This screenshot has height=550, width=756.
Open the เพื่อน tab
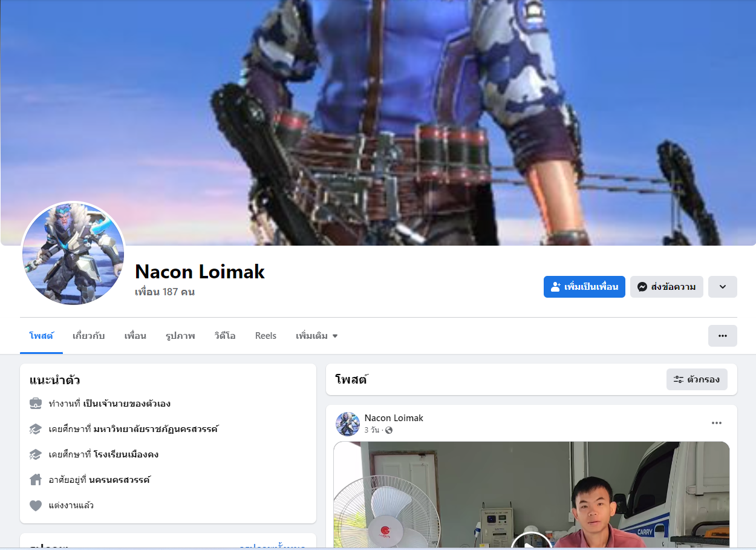135,336
